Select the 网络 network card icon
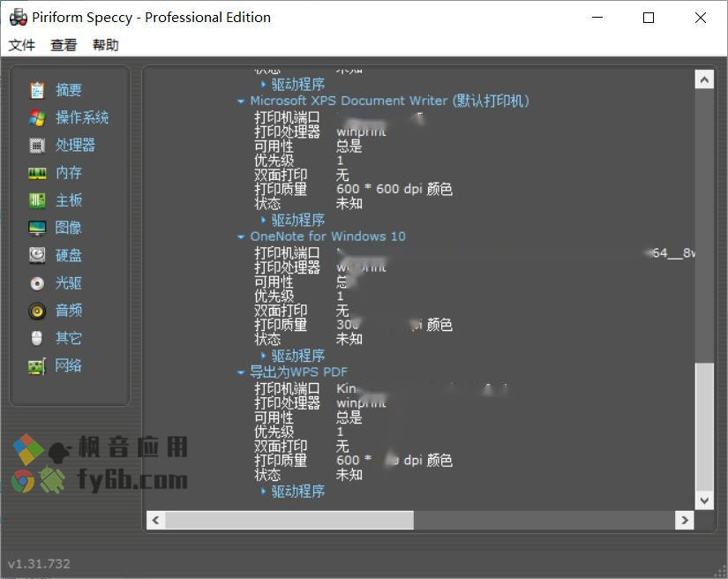The height and width of the screenshot is (579, 728). point(37,366)
